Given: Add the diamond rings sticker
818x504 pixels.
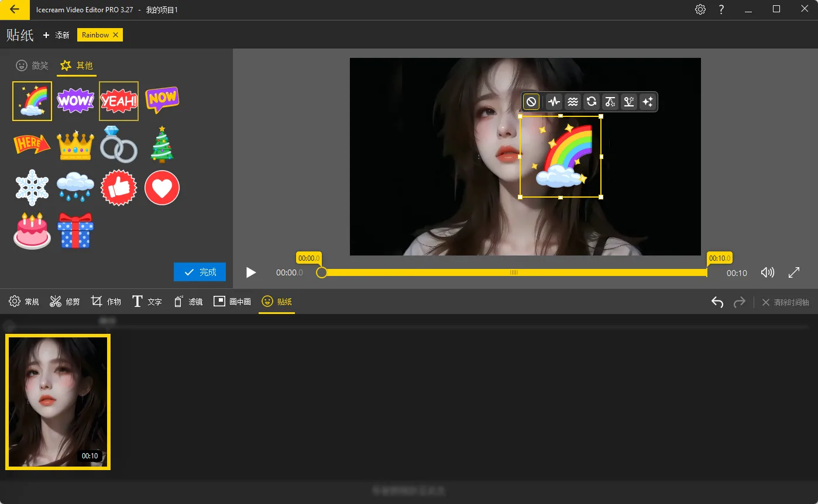Looking at the screenshot, I should (119, 144).
